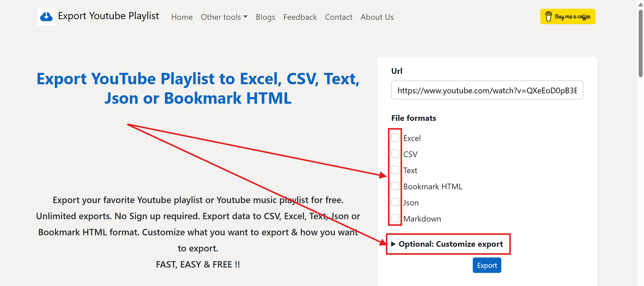Screen dimensions: 644x286
Task: Expand the Other tools dropdown
Action: [224, 17]
